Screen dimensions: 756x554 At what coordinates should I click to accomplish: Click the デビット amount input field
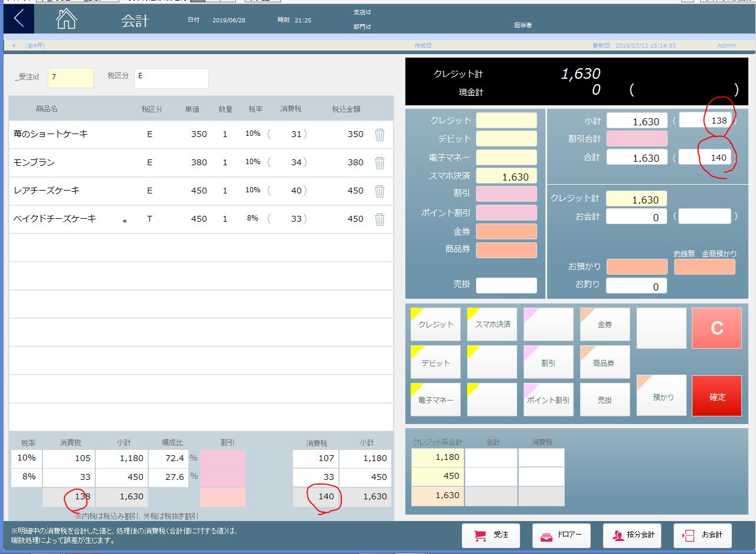point(507,139)
